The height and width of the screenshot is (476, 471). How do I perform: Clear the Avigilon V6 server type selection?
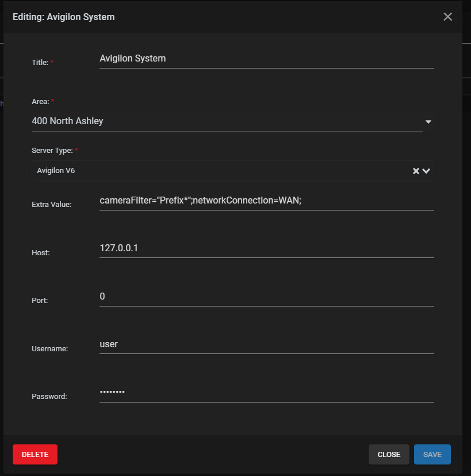(x=416, y=171)
